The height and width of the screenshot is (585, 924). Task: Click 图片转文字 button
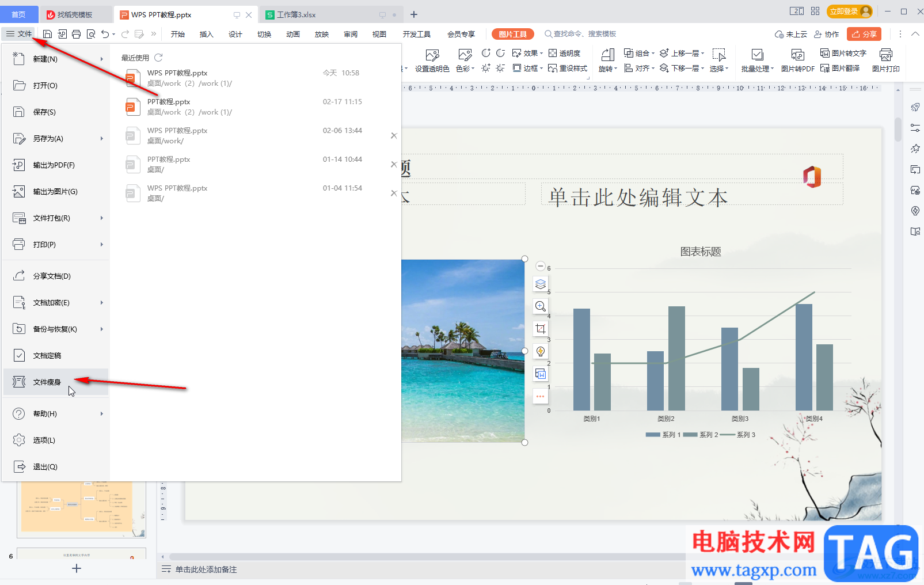pyautogui.click(x=843, y=53)
